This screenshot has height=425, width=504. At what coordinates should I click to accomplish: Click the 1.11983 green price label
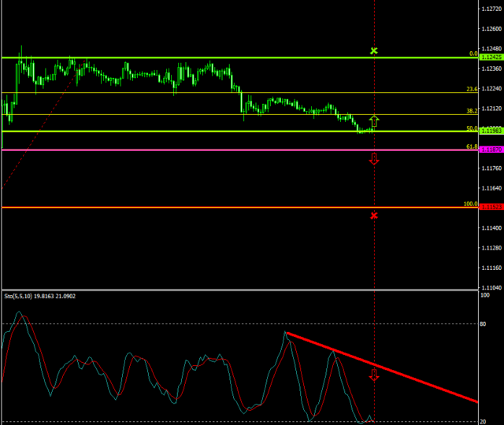(491, 131)
